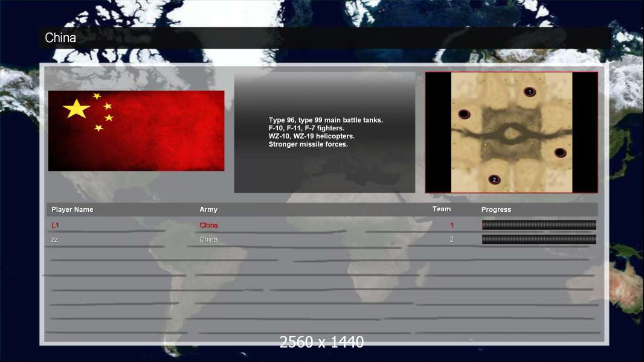Click the Army column header
This screenshot has width=644, height=362.
point(208,209)
